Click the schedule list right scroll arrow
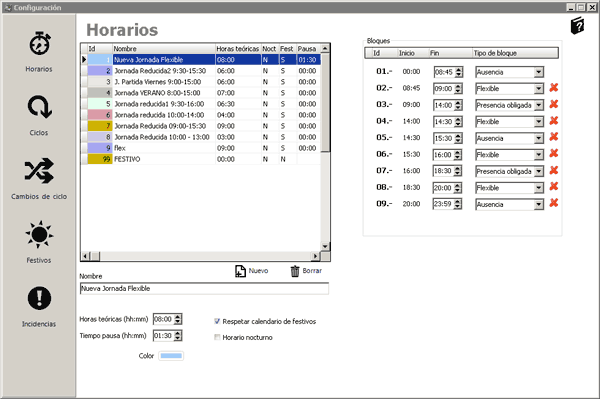Image resolution: width=600 pixels, height=399 pixels. [316, 256]
